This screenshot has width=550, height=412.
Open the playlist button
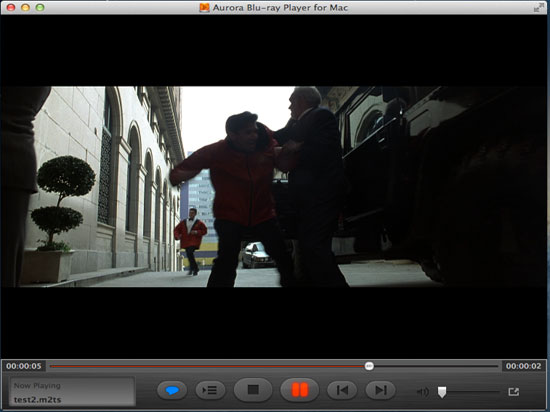(210, 390)
